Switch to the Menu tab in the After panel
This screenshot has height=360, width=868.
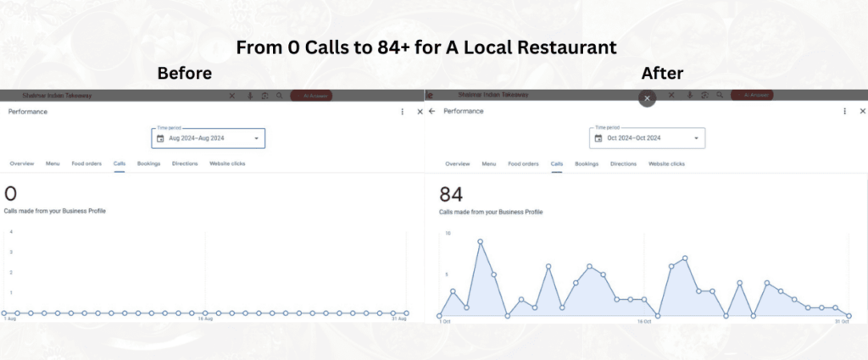[x=489, y=163]
